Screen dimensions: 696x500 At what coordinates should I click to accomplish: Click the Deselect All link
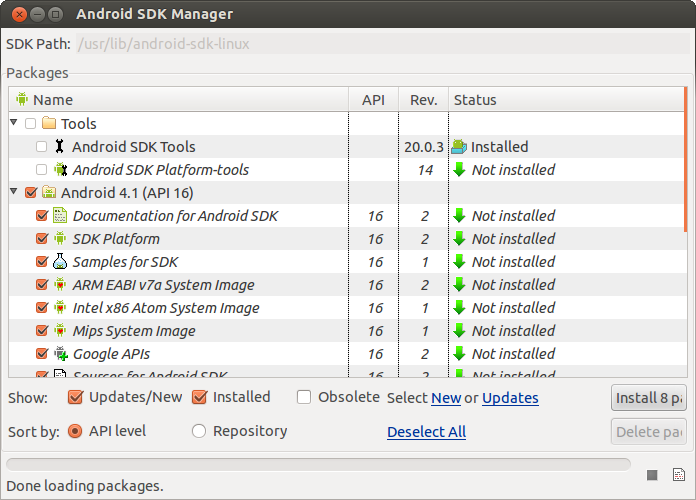pos(426,432)
